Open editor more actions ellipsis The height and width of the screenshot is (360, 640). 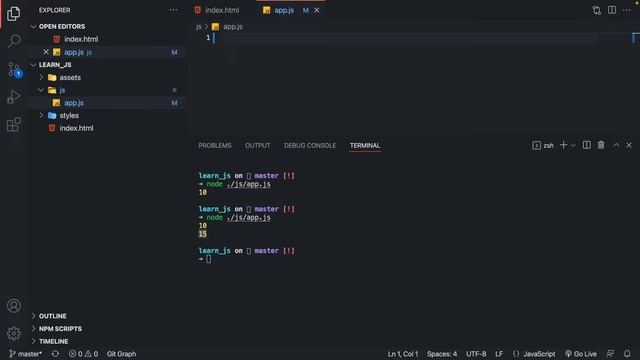627,10
